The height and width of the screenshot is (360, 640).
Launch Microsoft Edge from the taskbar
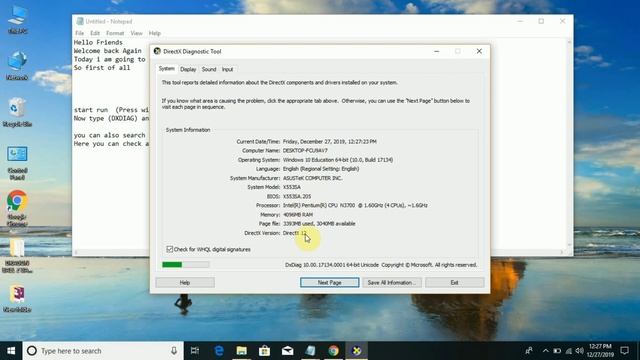click(219, 351)
